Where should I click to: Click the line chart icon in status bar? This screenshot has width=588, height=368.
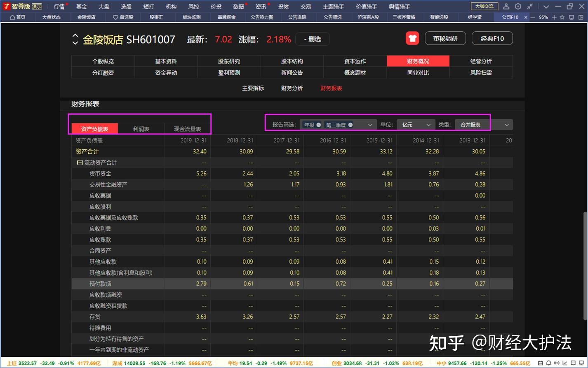pos(565,363)
